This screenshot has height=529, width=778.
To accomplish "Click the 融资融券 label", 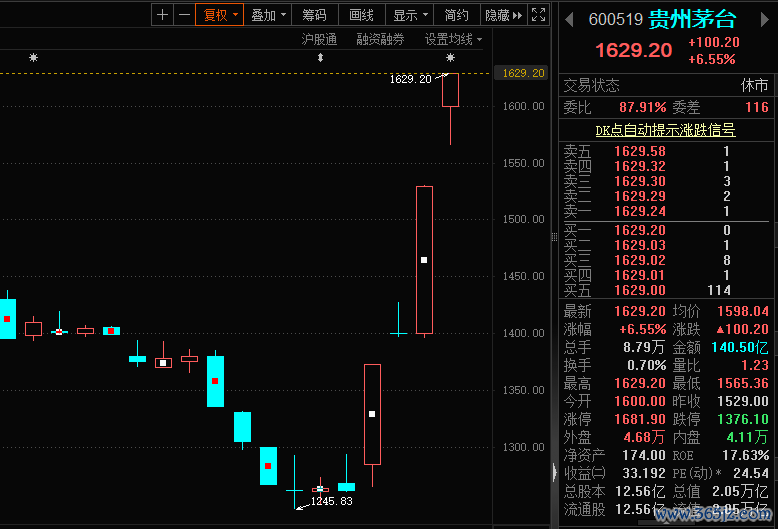I will pos(380,39).
